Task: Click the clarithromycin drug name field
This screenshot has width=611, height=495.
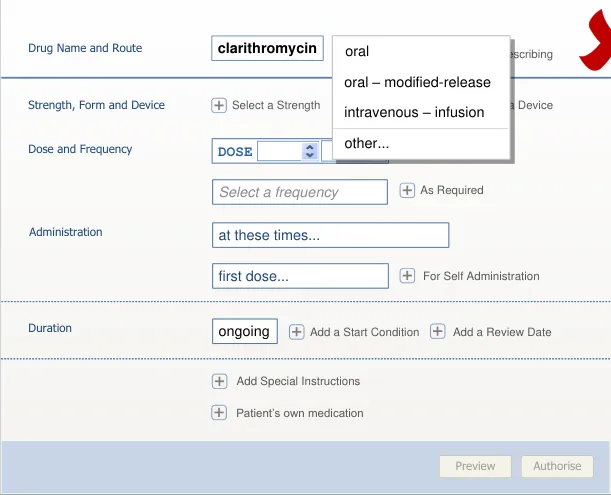Action: (x=267, y=48)
